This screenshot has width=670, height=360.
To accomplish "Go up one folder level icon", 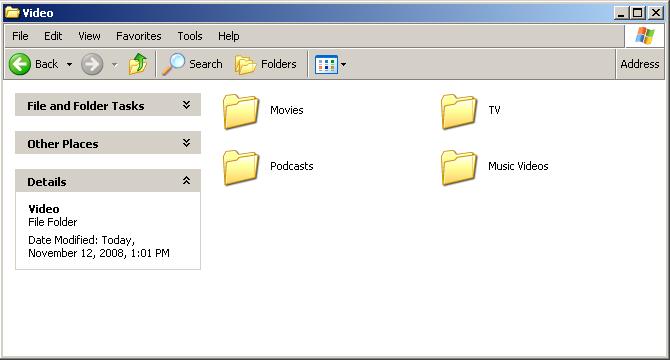I will tap(138, 64).
